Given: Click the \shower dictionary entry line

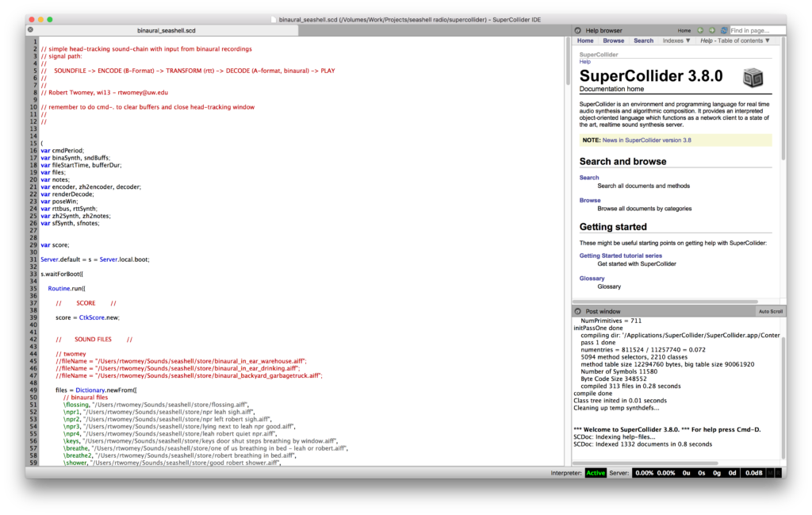Looking at the screenshot, I should [x=172, y=463].
